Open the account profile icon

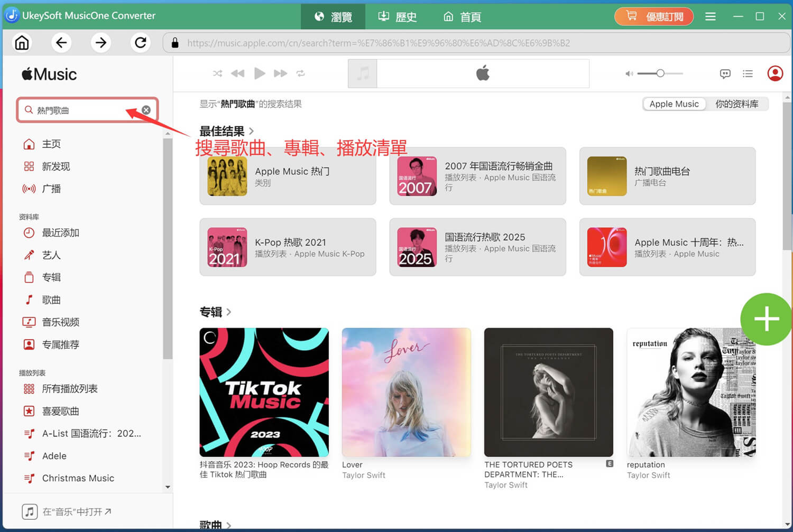(x=775, y=73)
